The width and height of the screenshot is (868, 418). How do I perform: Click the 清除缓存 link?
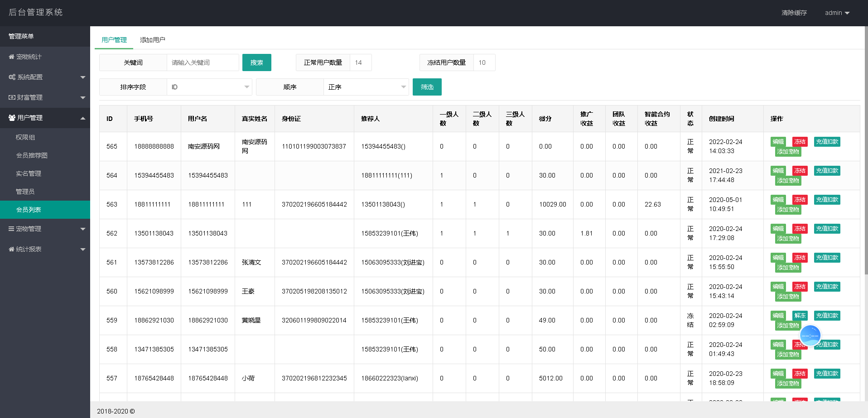point(794,13)
